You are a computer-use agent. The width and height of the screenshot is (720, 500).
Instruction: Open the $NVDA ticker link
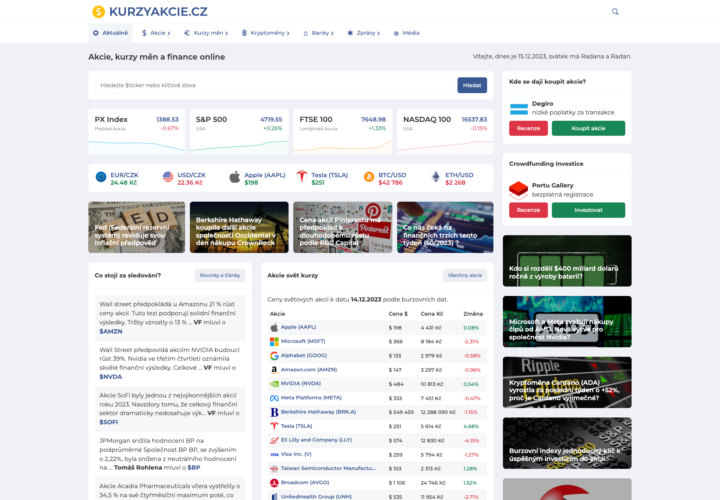111,376
